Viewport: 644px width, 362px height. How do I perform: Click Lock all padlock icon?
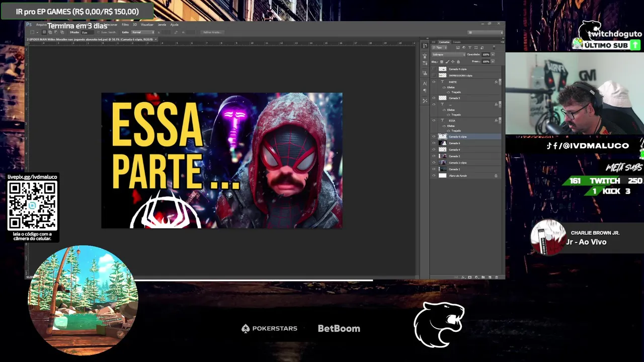click(458, 61)
